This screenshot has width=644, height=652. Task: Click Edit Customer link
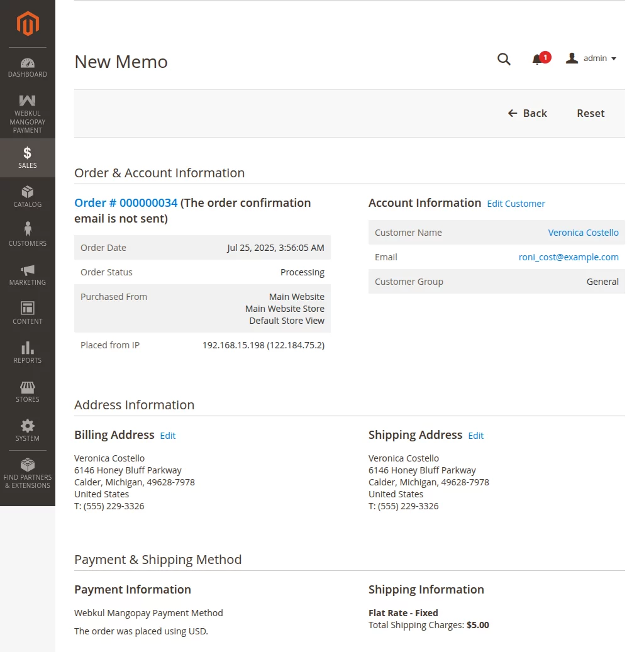click(516, 204)
